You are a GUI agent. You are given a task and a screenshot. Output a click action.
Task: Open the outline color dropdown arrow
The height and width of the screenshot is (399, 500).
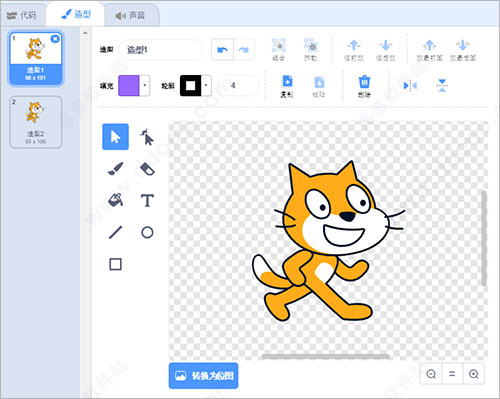[206, 86]
